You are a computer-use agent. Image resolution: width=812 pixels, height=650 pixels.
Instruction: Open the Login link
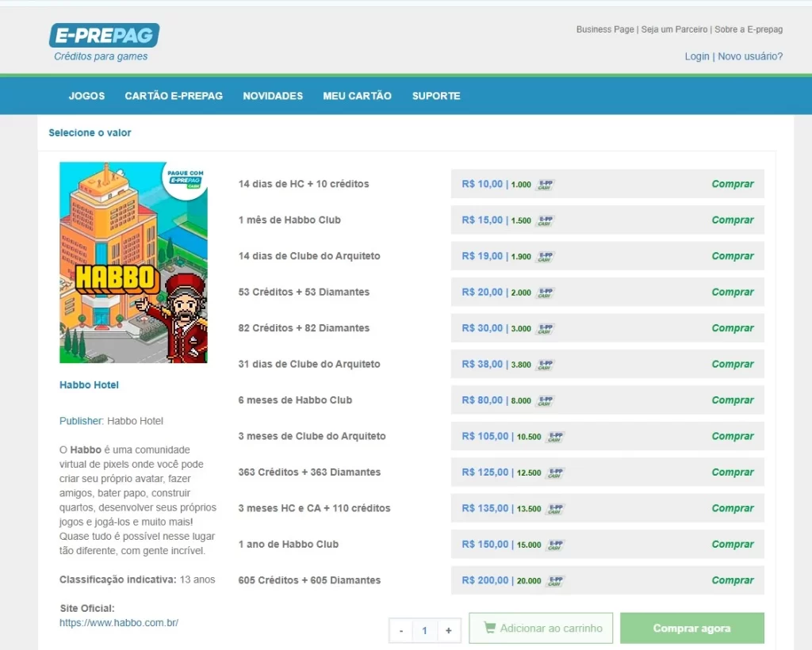[x=696, y=56]
